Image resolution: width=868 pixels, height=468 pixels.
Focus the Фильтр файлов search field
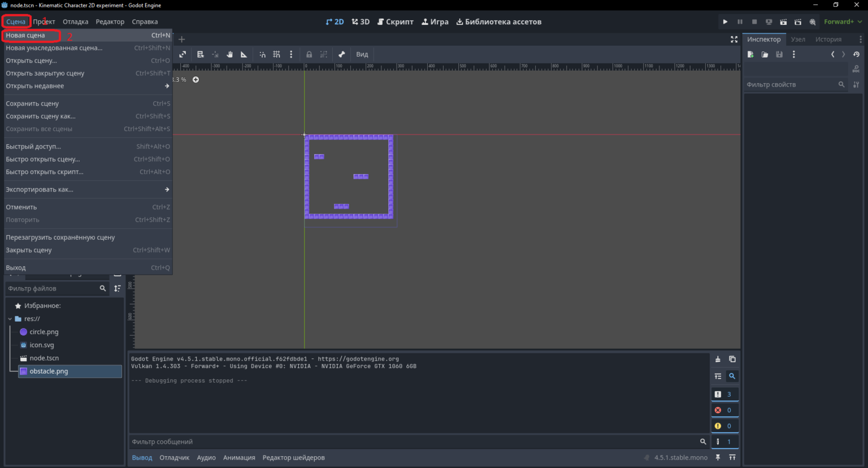coord(57,288)
